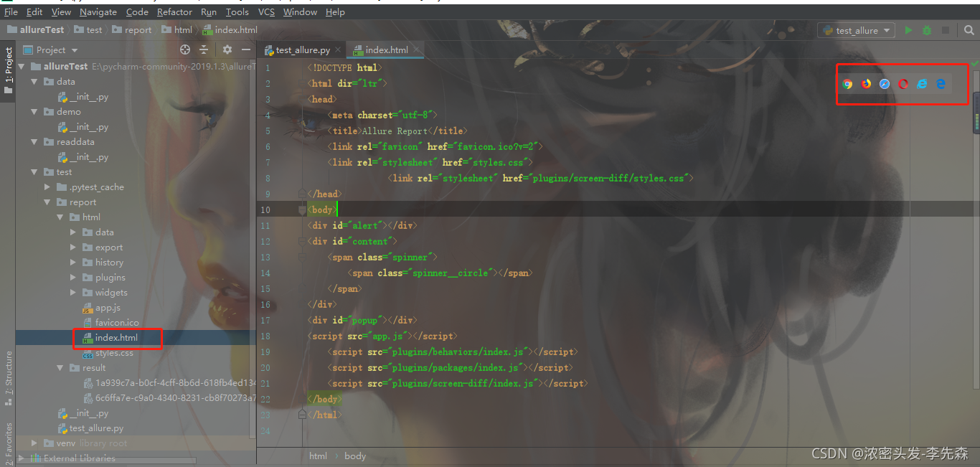This screenshot has height=467, width=980.
Task: Close the index.html editor tab
Action: 416,50
